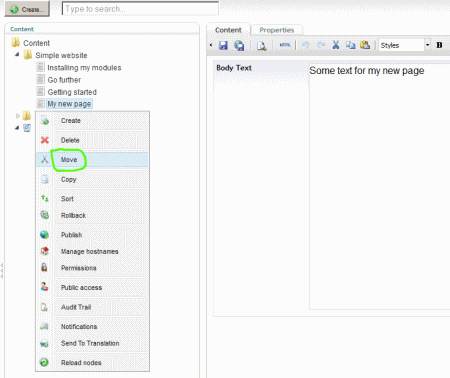This screenshot has height=378, width=450.
Task: Choose Rollback from the context menu
Action: click(92, 215)
